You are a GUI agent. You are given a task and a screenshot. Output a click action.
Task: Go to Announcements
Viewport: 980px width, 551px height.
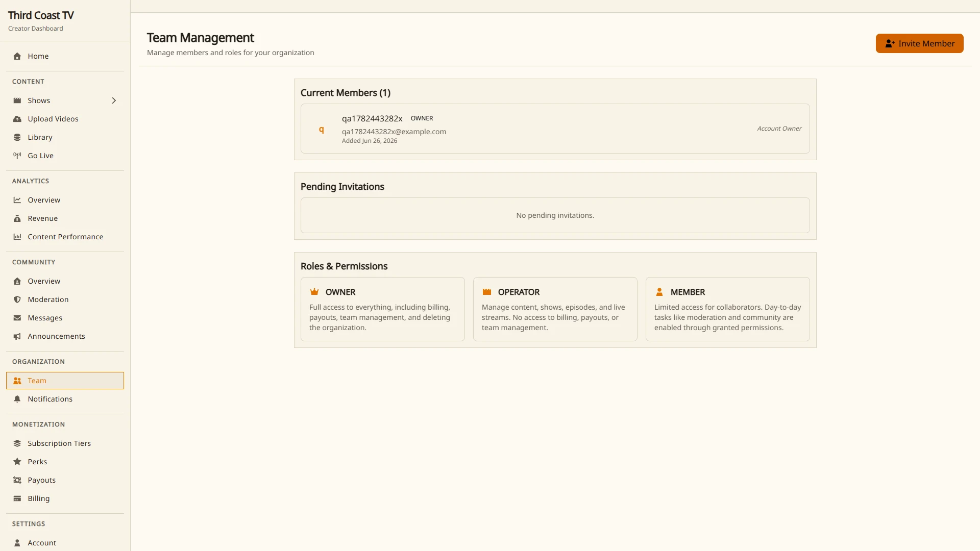pos(65,336)
